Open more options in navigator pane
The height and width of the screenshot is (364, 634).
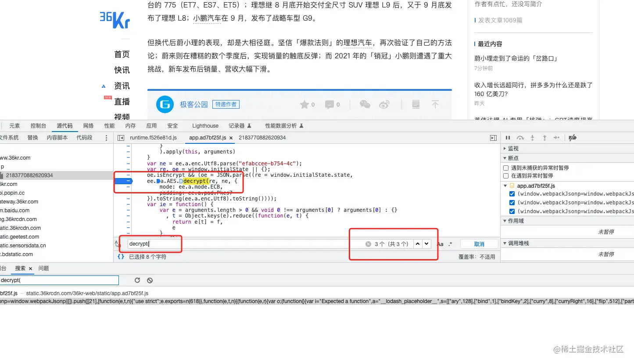tap(106, 138)
